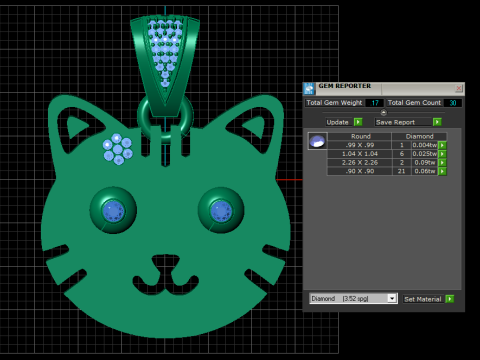This screenshot has height=360, width=480.
Task: Click the 0.025tw weight cell
Action: [425, 154]
